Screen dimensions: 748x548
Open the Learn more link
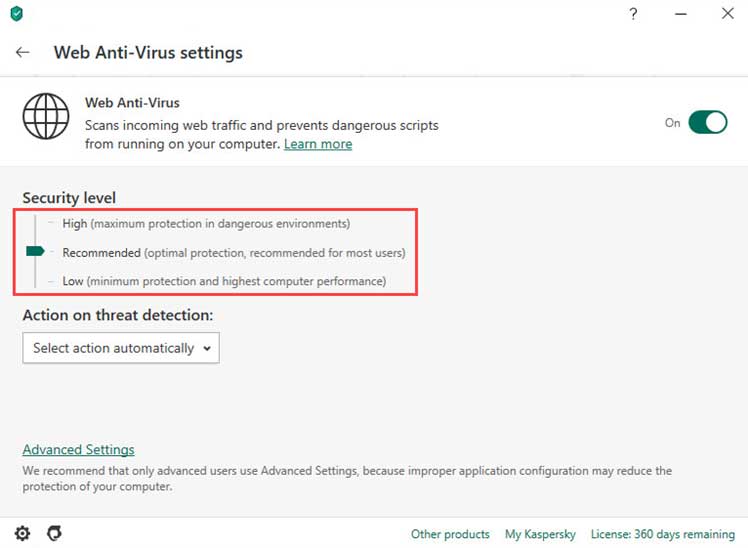click(x=318, y=144)
